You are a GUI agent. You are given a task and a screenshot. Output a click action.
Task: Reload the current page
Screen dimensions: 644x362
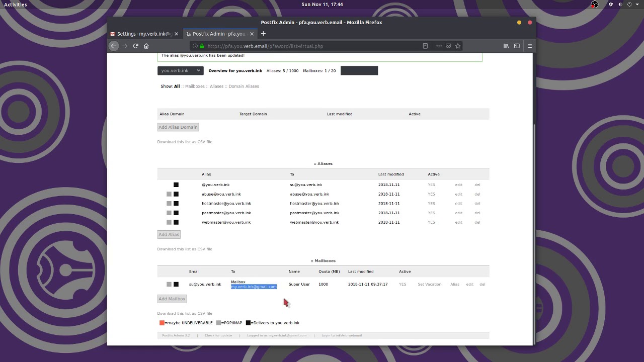(x=135, y=46)
